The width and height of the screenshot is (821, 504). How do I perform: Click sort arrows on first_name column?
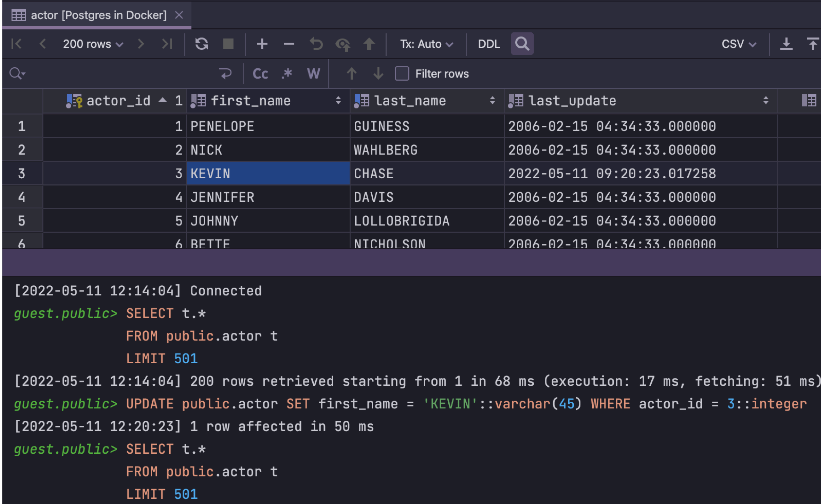[338, 100]
